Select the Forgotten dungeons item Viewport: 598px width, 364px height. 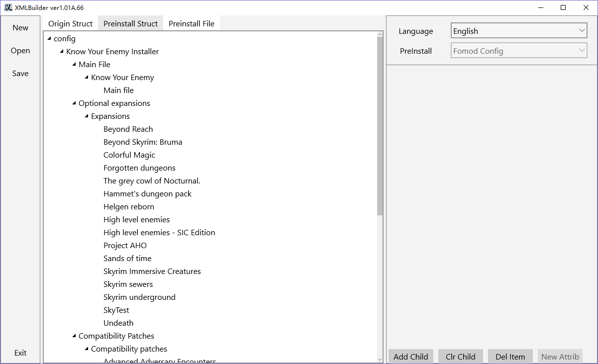coord(139,168)
